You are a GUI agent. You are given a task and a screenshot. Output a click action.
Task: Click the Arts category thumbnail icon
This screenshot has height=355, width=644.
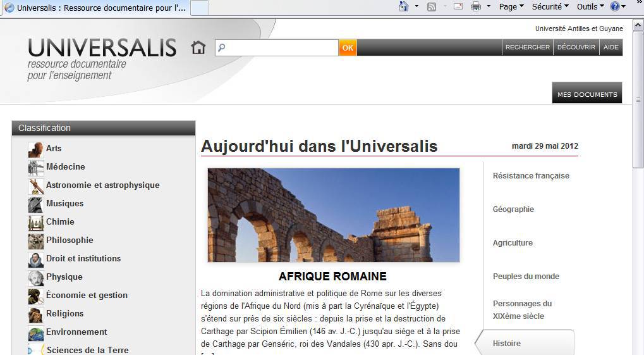(36, 150)
